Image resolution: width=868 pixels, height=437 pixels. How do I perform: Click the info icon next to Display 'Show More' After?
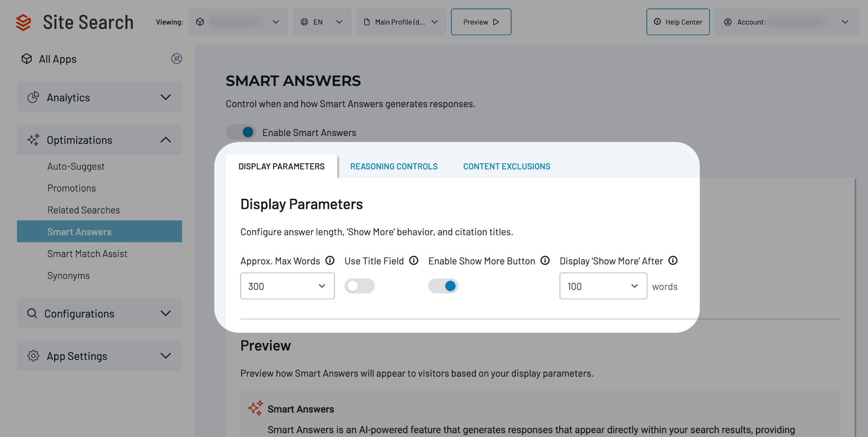pos(673,260)
